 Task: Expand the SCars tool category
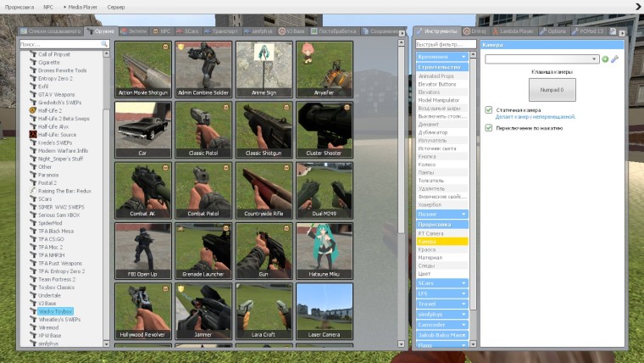442,283
